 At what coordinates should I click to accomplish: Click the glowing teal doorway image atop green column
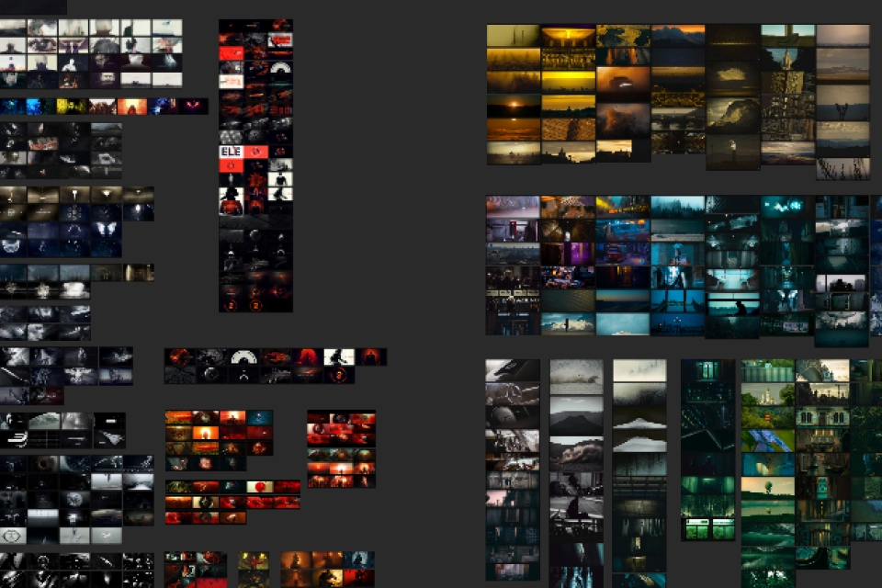(x=707, y=370)
